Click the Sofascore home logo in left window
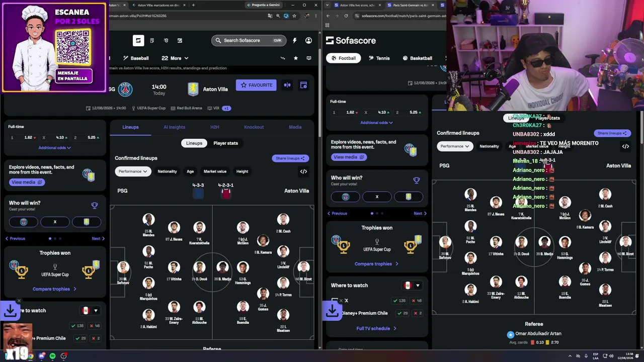 coord(138,40)
